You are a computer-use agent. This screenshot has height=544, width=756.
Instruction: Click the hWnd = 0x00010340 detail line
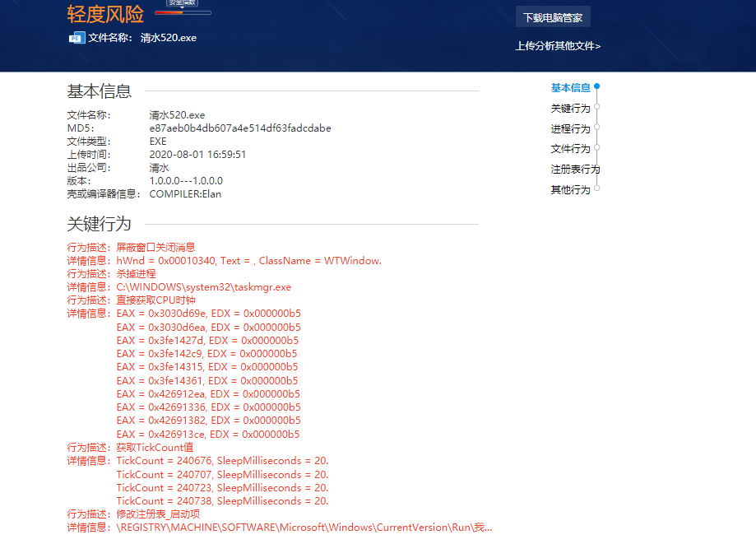[x=248, y=261]
